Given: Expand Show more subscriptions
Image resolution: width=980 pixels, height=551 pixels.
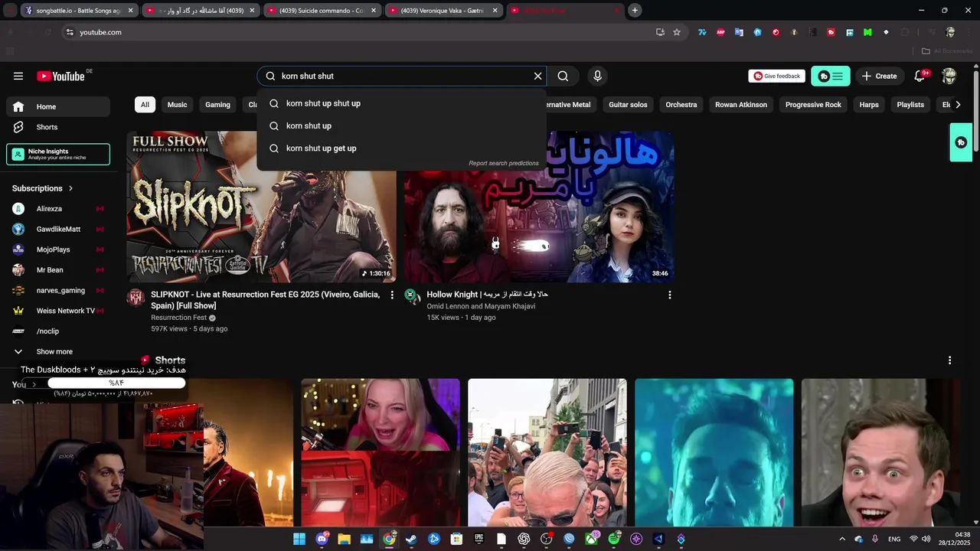Looking at the screenshot, I should coord(58,351).
